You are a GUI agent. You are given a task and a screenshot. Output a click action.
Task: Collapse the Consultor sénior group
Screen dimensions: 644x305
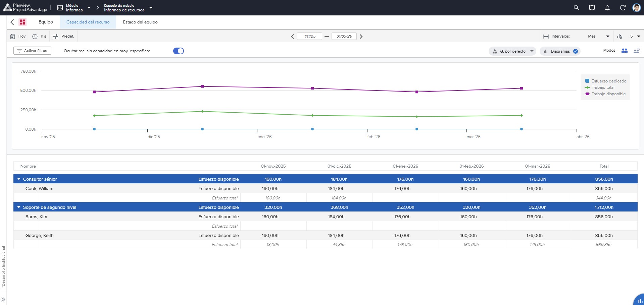pyautogui.click(x=19, y=179)
